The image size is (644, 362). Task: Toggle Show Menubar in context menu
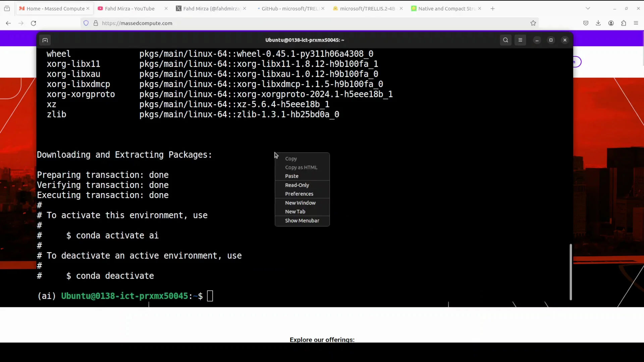click(x=302, y=221)
